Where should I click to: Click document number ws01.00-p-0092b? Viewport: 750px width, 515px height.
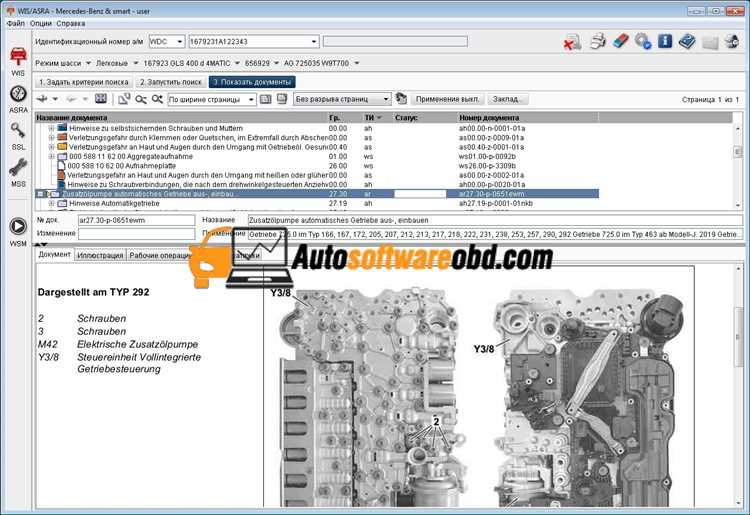pyautogui.click(x=487, y=156)
